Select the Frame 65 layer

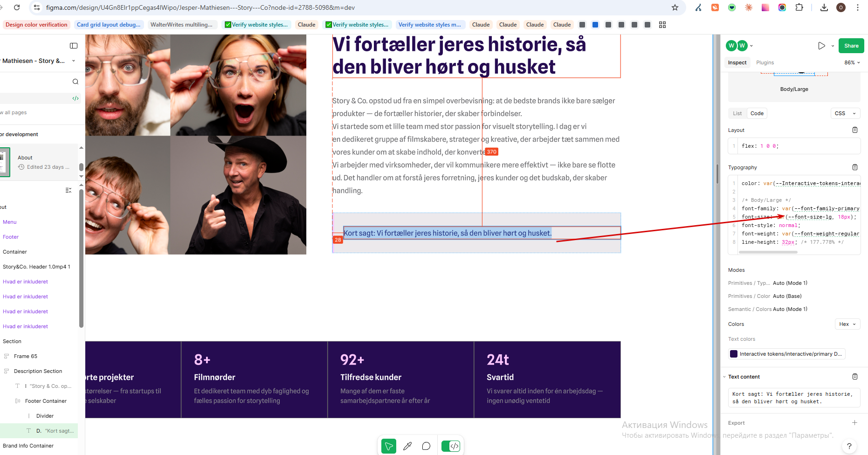click(26, 356)
